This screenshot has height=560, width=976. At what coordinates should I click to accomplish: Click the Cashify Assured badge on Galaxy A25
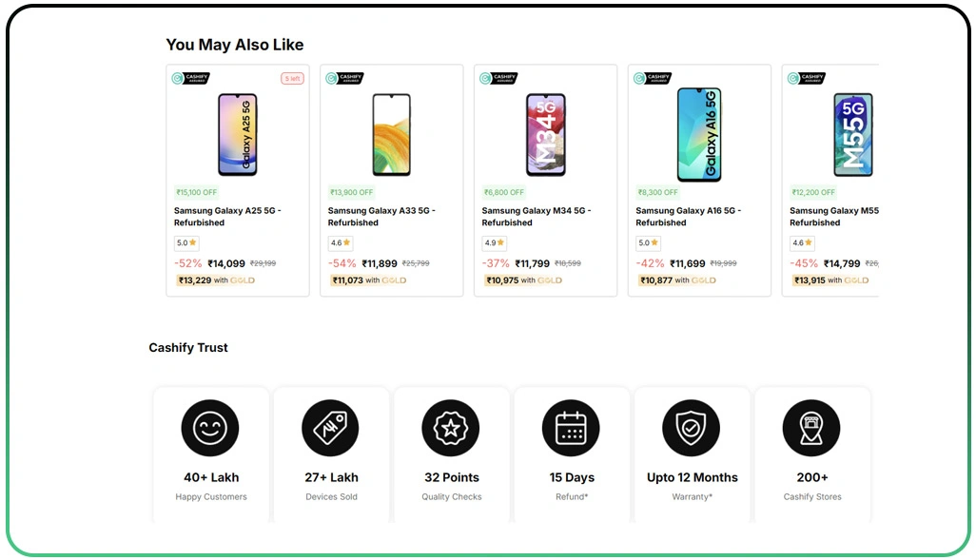tap(192, 78)
